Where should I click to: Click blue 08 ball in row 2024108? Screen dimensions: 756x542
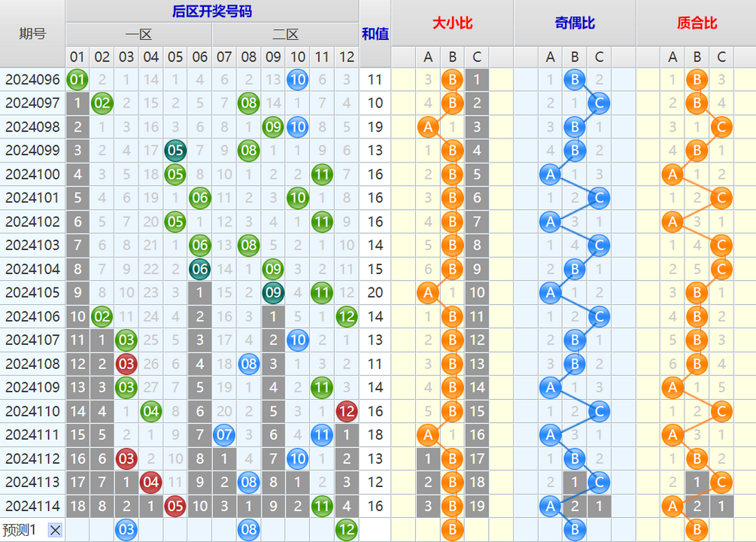(249, 364)
